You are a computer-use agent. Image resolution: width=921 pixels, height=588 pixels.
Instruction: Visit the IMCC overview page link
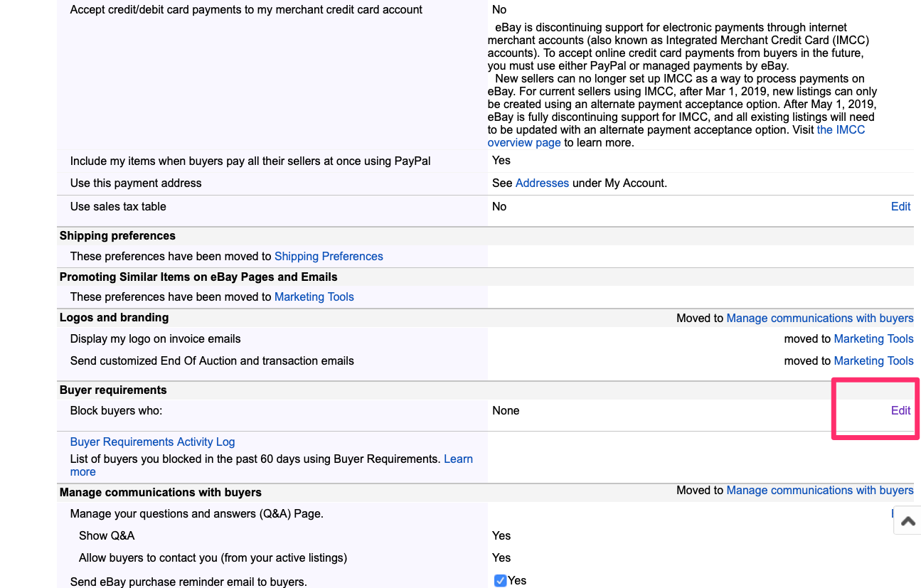(841, 130)
